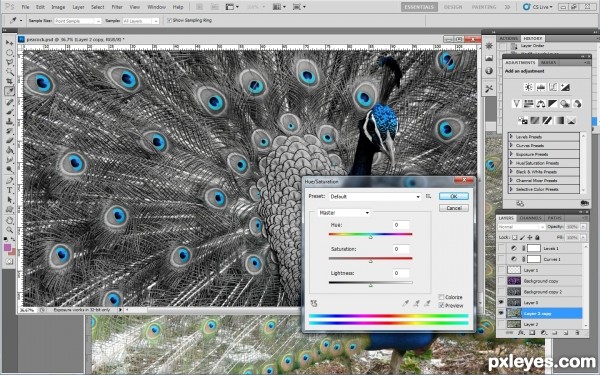
Task: Select the Eyedropper tool in toolbar
Action: tap(10, 91)
